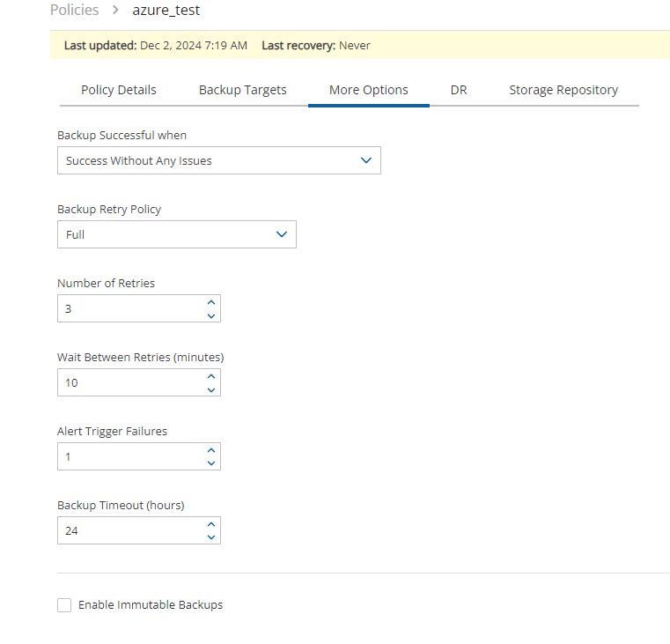This screenshot has width=670, height=644.
Task: Switch to the Policy Details tab
Action: (x=119, y=90)
